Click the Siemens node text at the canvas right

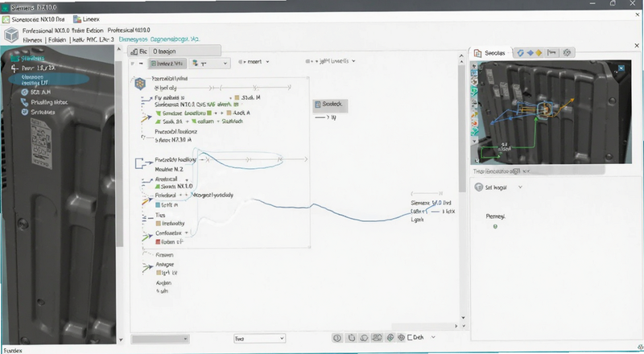(431, 203)
